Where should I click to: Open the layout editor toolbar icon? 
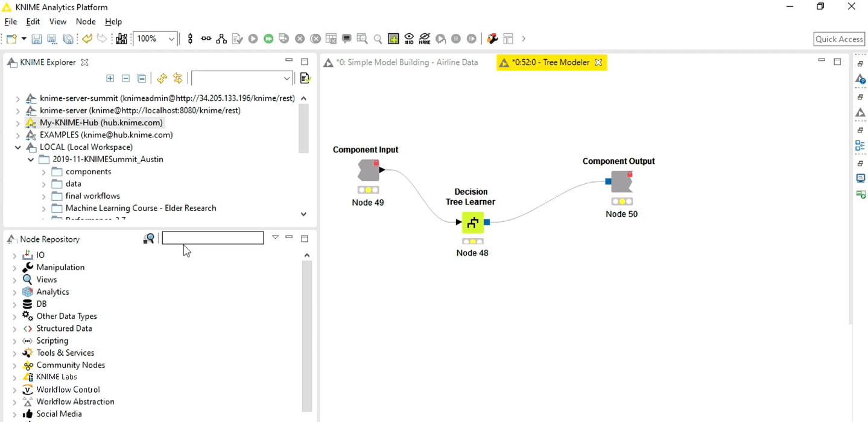tap(508, 39)
